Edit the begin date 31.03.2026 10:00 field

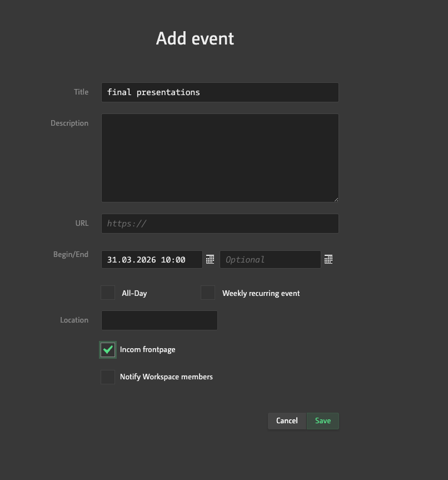pyautogui.click(x=152, y=260)
